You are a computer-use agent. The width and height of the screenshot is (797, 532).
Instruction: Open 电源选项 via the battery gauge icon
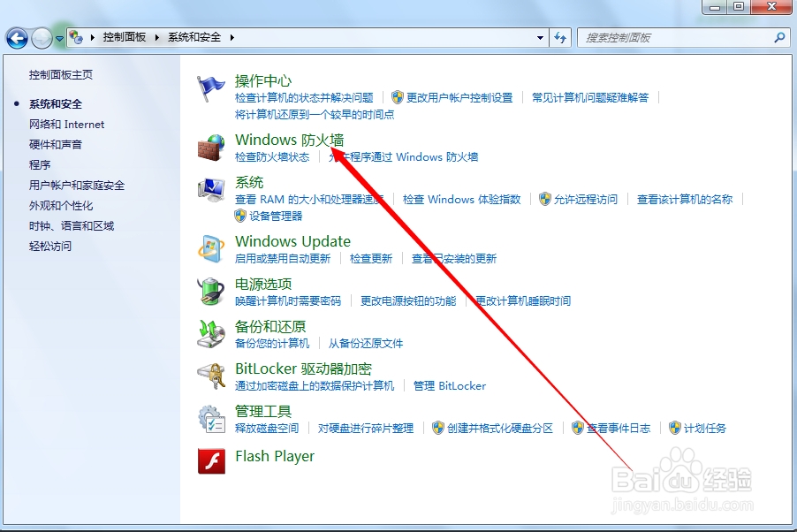coord(211,292)
